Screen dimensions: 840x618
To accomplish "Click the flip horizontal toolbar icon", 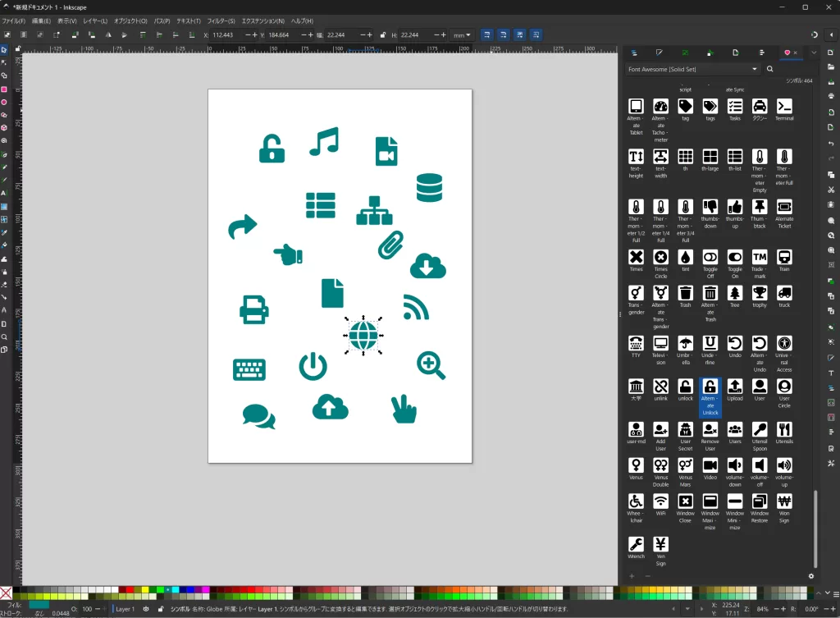I will (107, 34).
